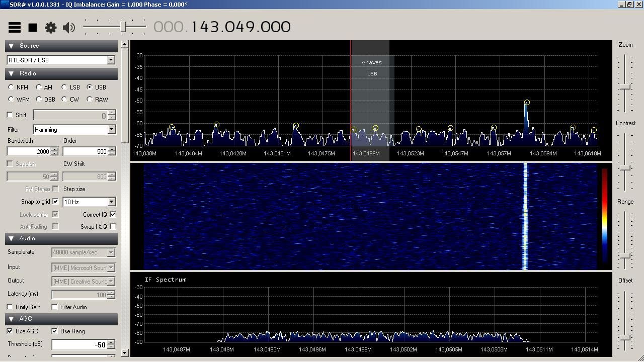Stop the radio with the square icon
This screenshot has width=644, height=362.
tap(33, 27)
